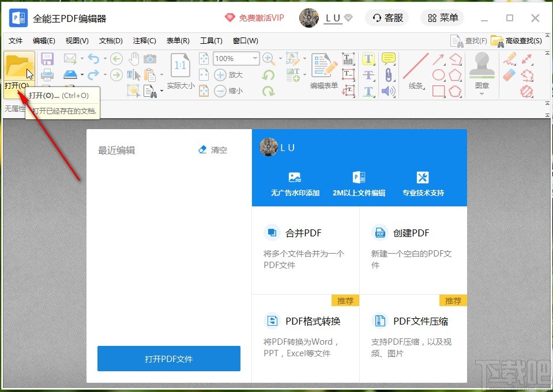Click the 菜单 menu button
This screenshot has height=392, width=553.
pos(442,18)
